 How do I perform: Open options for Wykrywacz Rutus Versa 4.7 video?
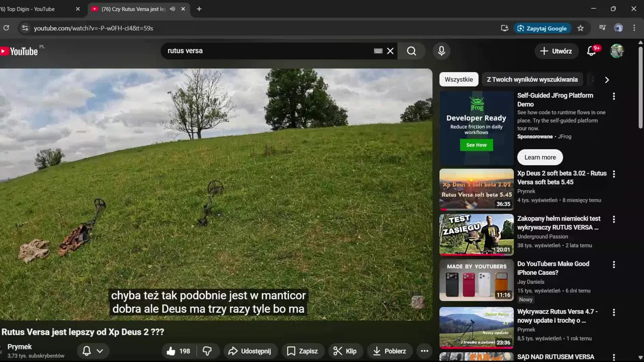click(614, 312)
